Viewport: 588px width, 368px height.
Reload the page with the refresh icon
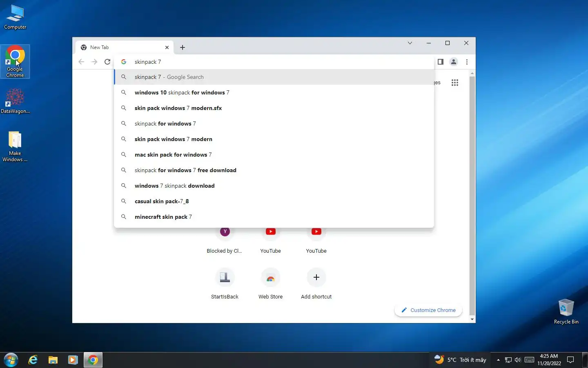pyautogui.click(x=107, y=62)
